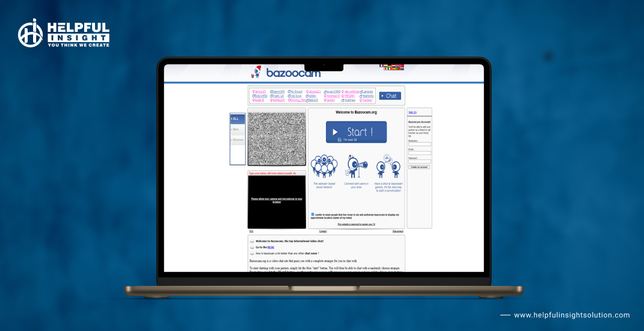Open user isAAc's profile

(x=313, y=96)
